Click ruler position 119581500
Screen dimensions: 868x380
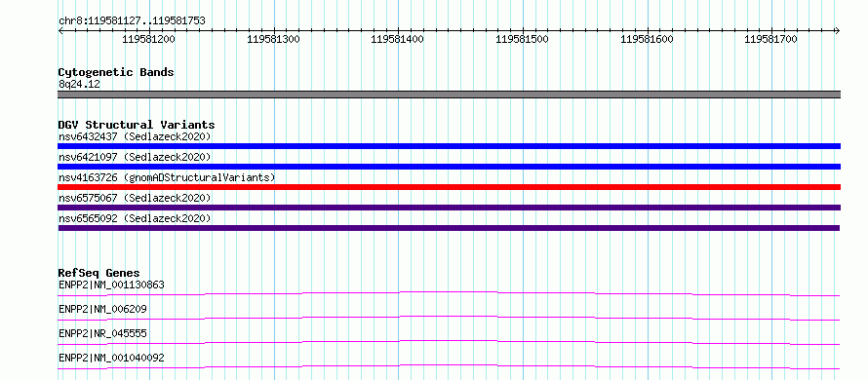522,39
